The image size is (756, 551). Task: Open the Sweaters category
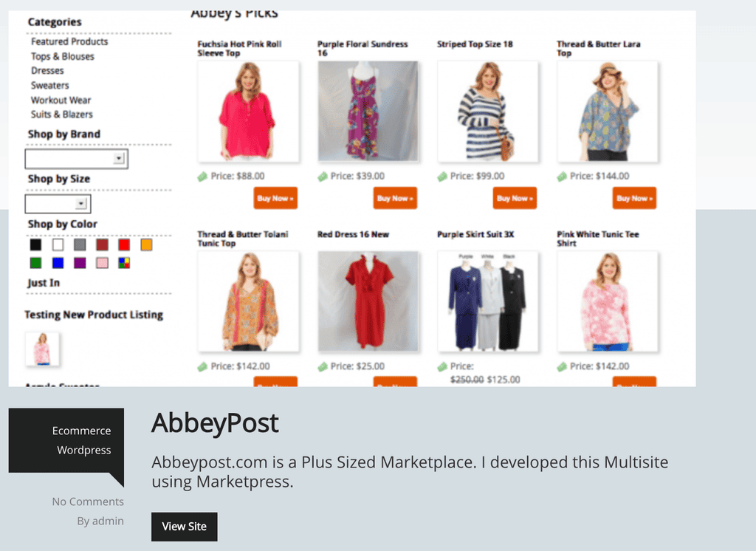(50, 86)
